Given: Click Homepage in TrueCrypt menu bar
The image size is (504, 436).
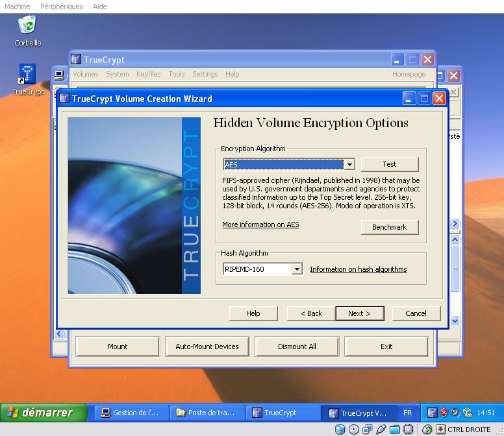Looking at the screenshot, I should tap(409, 74).
